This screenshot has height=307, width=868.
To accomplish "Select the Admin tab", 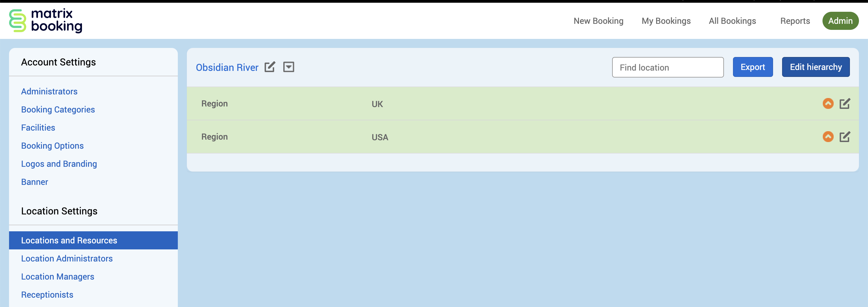I will (x=840, y=21).
